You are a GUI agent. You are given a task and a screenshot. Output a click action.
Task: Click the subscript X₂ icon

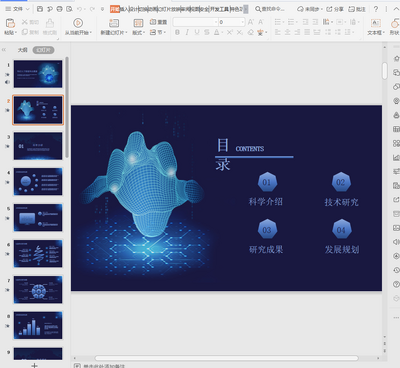[240, 32]
